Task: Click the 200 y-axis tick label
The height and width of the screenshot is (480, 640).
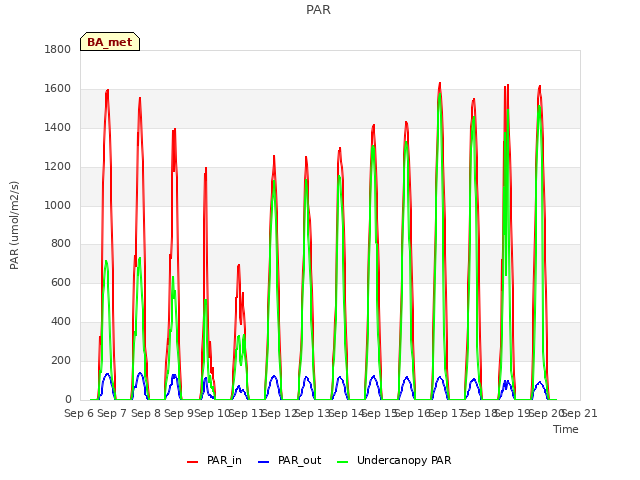Action: click(x=61, y=360)
